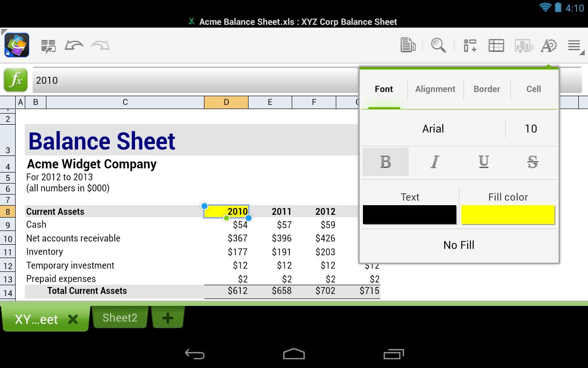This screenshot has width=588, height=368.
Task: Select the 'For 2012 to 2013' cell
Action: [x=60, y=177]
